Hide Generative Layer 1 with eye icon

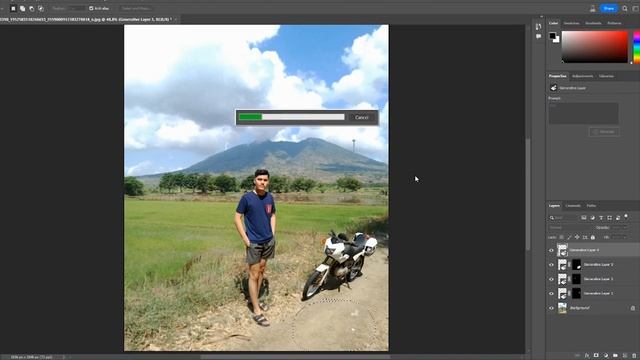click(x=551, y=293)
